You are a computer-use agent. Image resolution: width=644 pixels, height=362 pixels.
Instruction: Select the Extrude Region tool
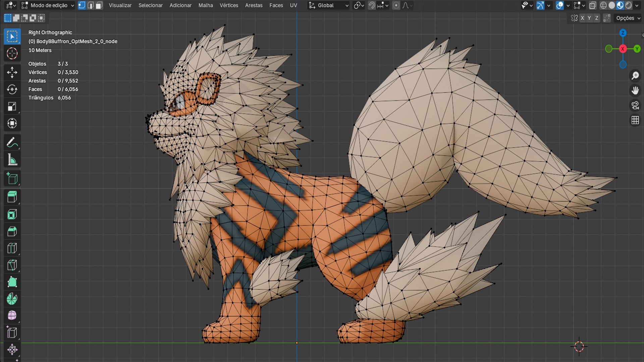coord(12,197)
